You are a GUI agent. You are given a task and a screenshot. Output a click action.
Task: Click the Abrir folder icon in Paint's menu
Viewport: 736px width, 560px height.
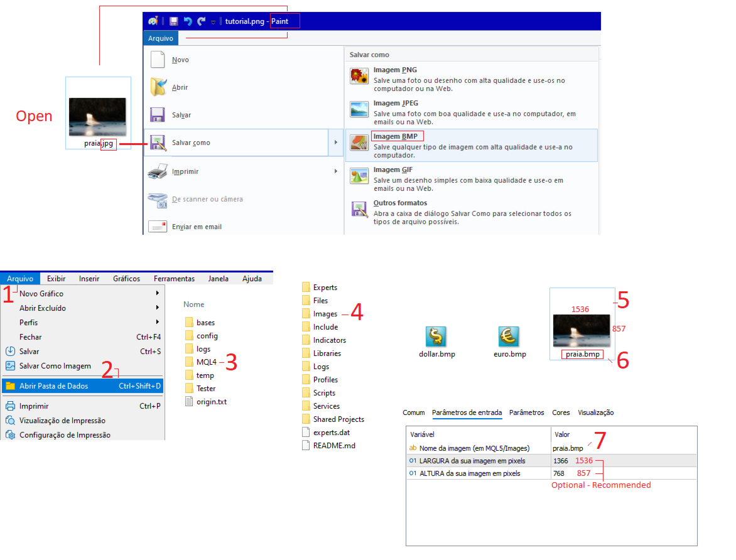[x=158, y=87]
